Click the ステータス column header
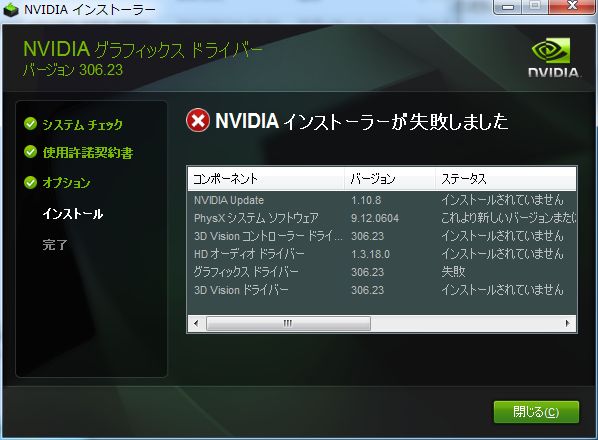Screen dimensions: 598x440 tap(505, 179)
